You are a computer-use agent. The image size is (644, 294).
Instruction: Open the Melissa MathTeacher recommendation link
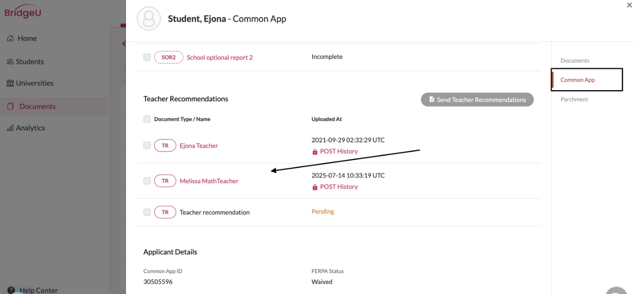point(209,181)
